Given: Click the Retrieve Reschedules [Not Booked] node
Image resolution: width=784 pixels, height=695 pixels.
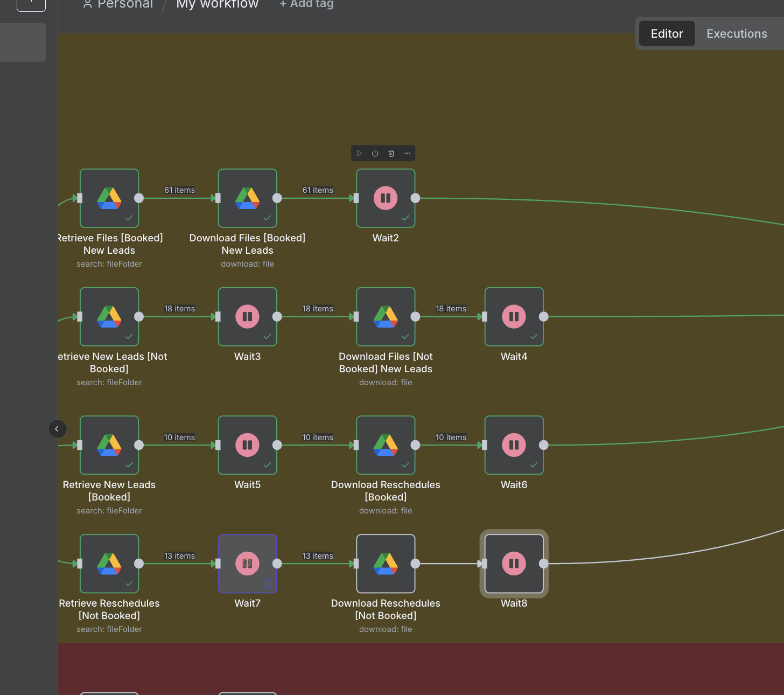Looking at the screenshot, I should pyautogui.click(x=109, y=564).
